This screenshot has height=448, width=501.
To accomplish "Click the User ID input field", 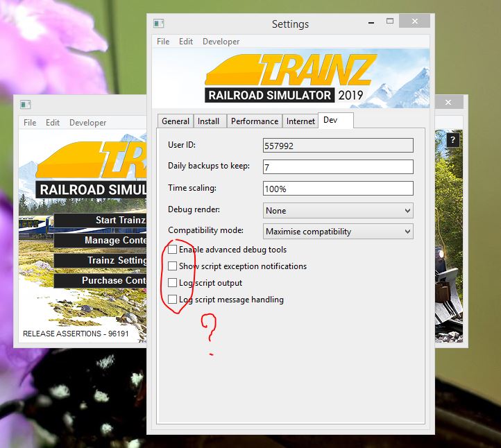I will tap(338, 146).
